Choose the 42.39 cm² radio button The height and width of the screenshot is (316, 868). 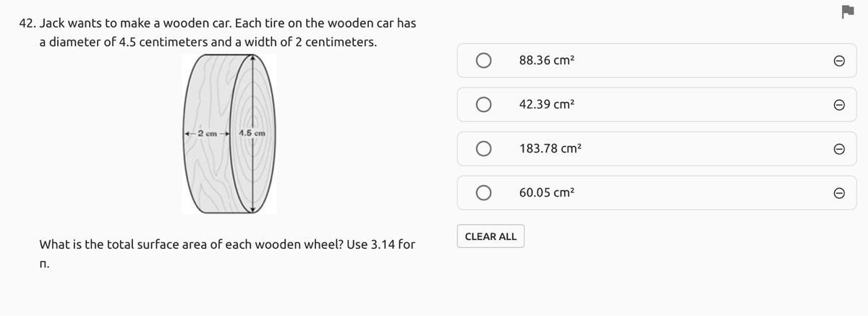(x=485, y=105)
